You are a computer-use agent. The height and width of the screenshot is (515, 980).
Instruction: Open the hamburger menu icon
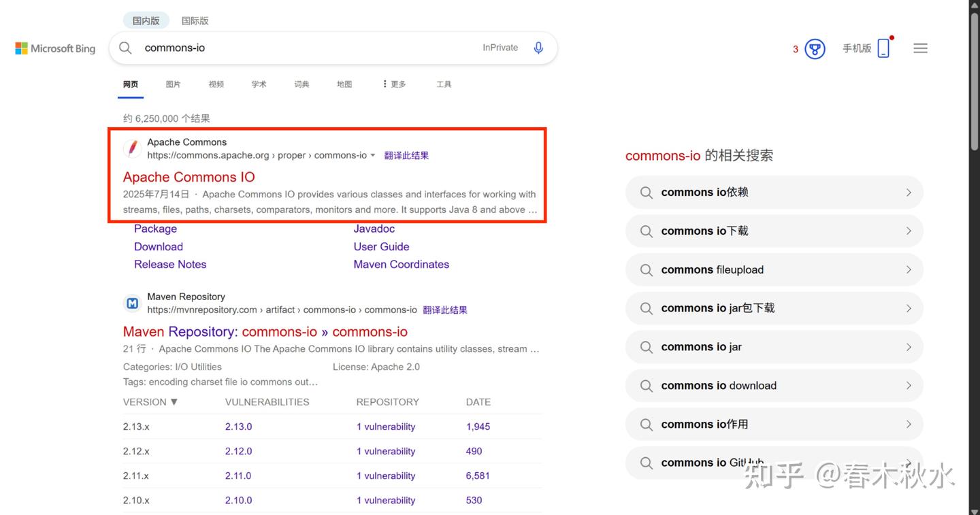click(x=920, y=48)
